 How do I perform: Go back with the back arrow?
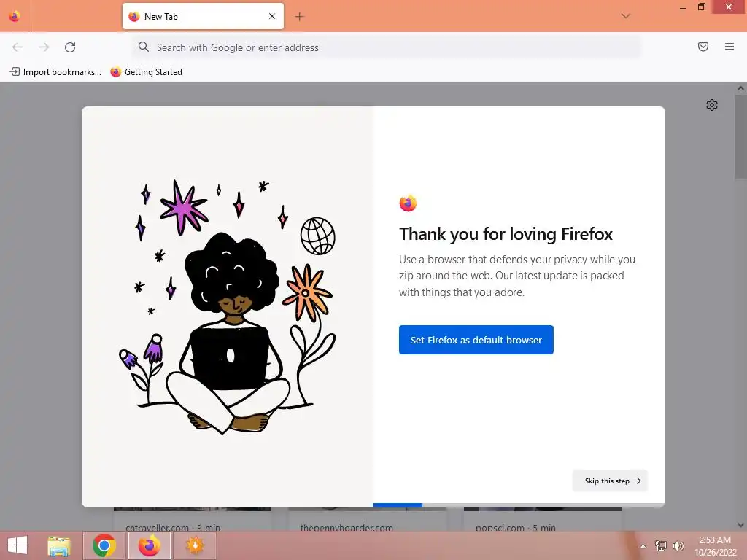[18, 47]
